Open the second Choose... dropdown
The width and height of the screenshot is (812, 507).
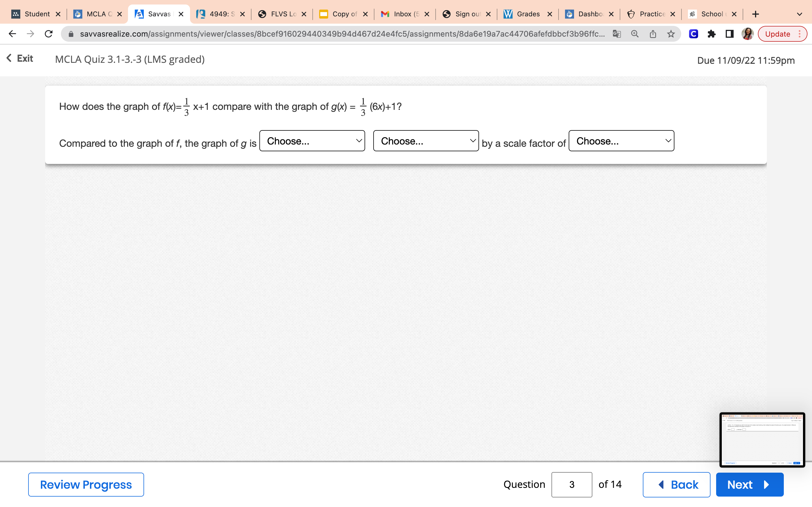tap(426, 141)
